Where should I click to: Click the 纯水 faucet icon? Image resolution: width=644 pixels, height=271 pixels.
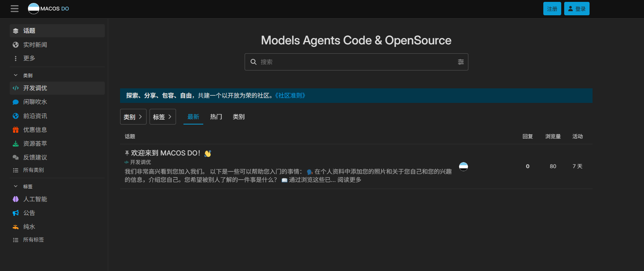[x=16, y=227]
